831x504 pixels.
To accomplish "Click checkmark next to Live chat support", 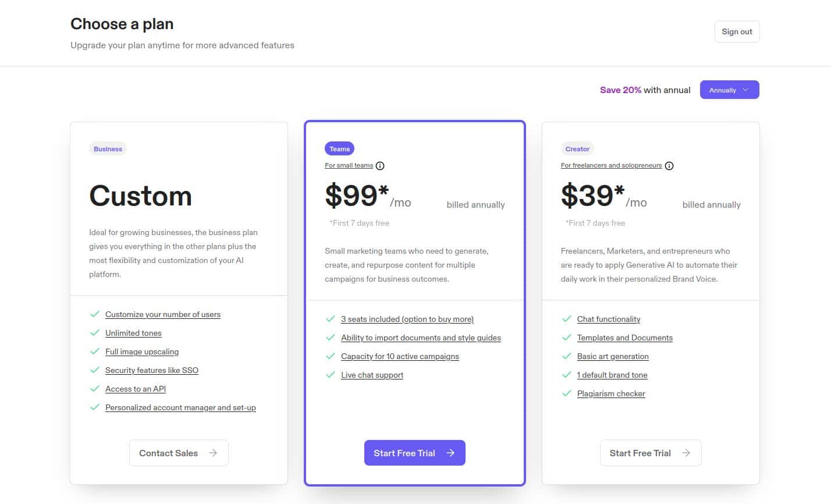I will 331,375.
